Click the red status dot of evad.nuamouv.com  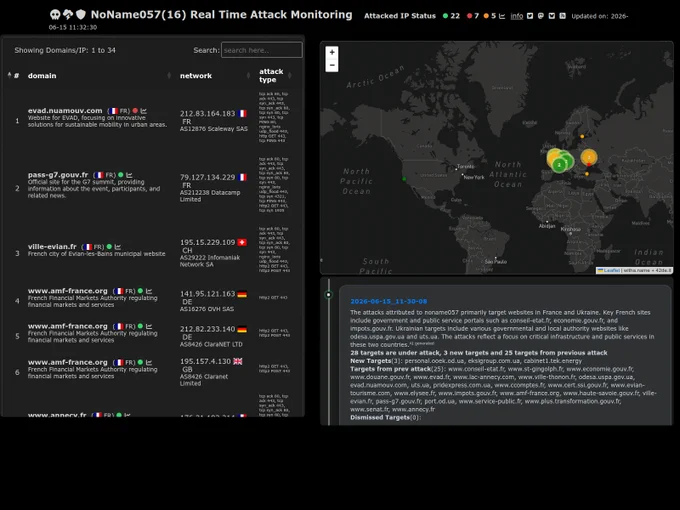click(135, 111)
